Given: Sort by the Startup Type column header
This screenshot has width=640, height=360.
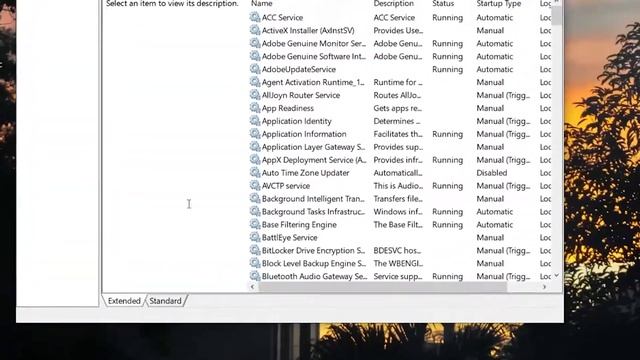Looking at the screenshot, I should (499, 4).
